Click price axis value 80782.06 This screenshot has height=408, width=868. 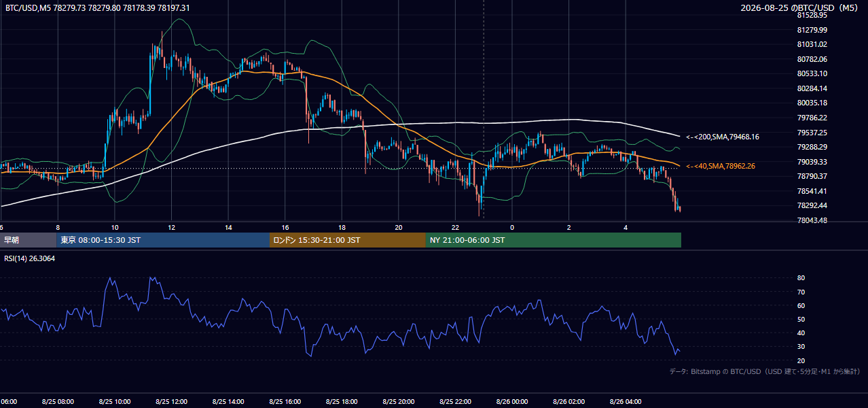coord(812,59)
